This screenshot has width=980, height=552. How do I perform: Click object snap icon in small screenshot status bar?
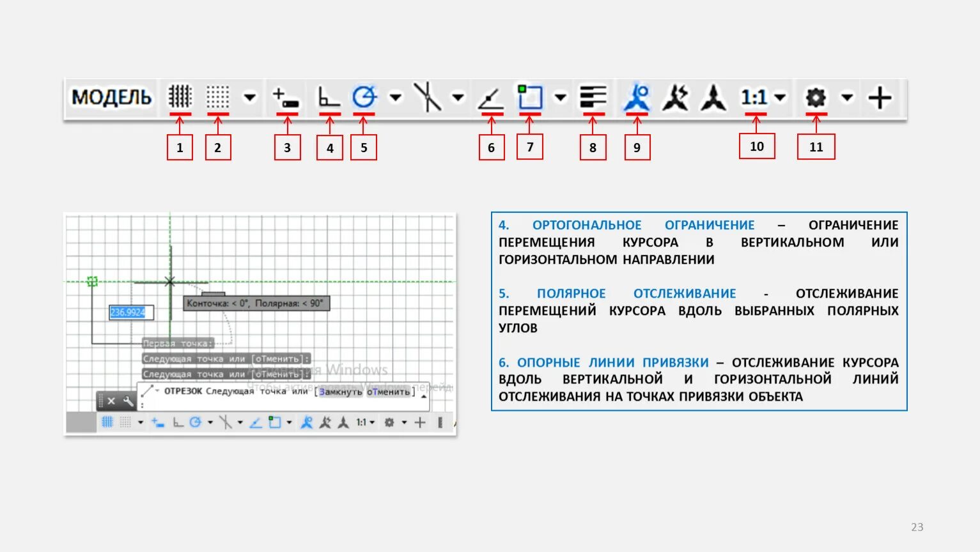click(275, 422)
